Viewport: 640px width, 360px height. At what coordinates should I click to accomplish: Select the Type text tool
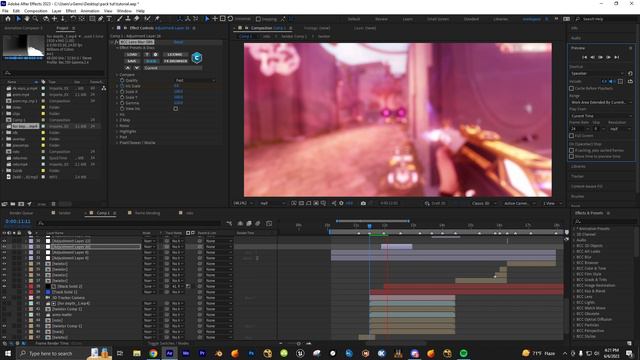tap(109, 19)
